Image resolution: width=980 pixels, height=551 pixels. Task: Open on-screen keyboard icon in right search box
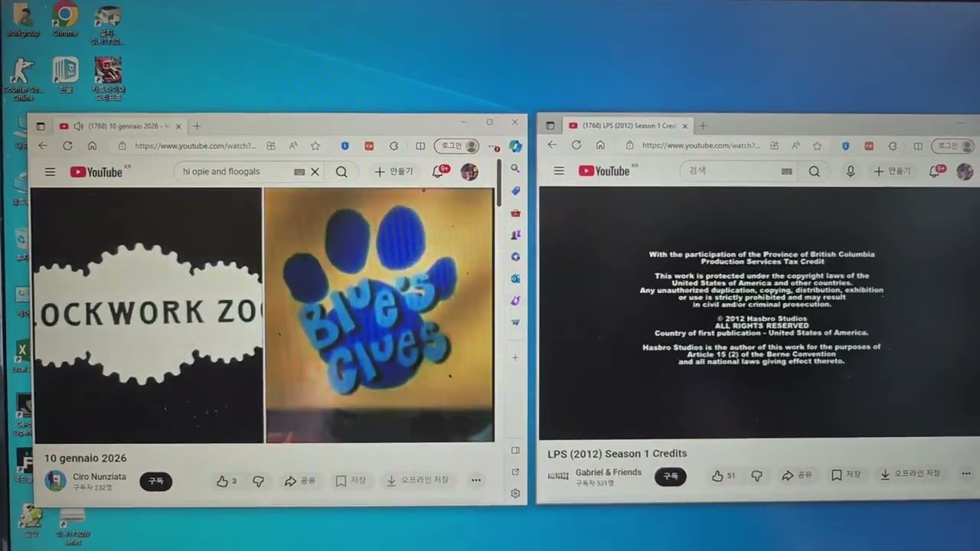[786, 171]
